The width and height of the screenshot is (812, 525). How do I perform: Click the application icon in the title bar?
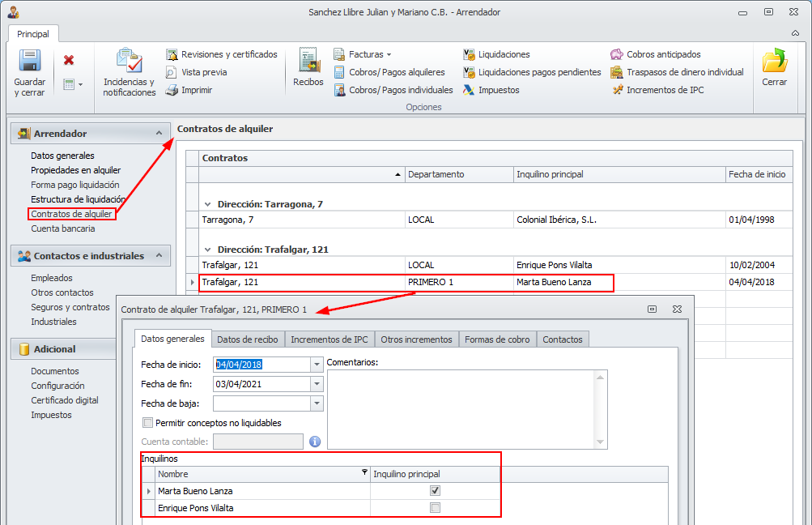coord(13,12)
